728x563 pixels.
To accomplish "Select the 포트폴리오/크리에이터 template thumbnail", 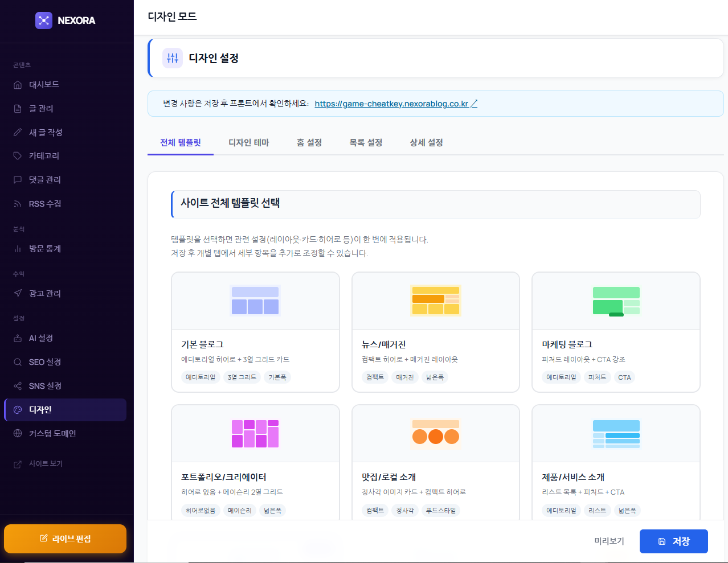I will coord(255,434).
